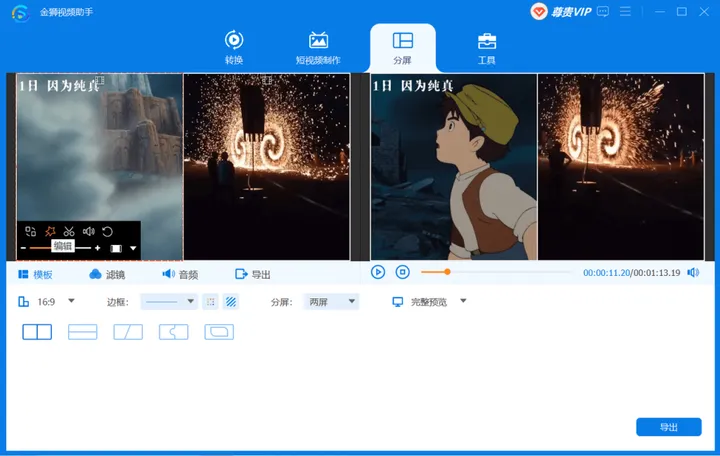Screen dimensions: 720x456
Task: Click the minus zoom-out button in overlay
Action: tap(23, 248)
